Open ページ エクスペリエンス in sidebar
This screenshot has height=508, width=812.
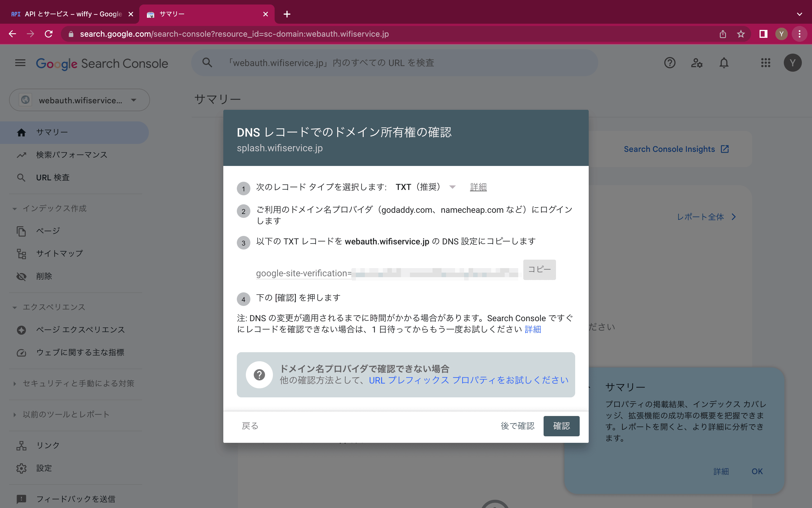point(74,330)
